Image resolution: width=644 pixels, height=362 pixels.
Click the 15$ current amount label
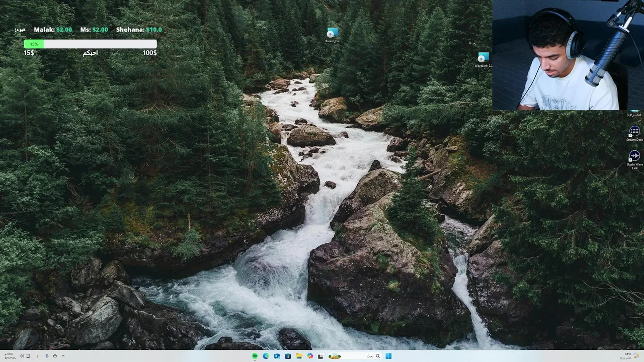[x=29, y=53]
